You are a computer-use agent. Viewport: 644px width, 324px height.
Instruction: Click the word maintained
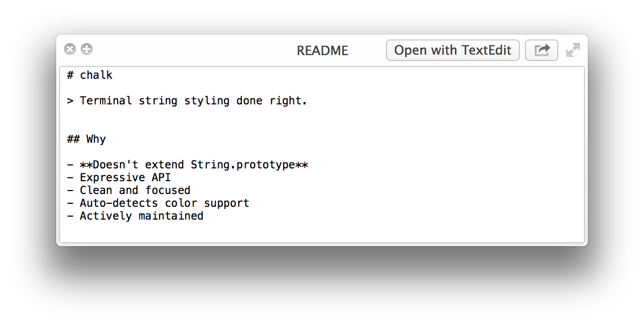click(x=171, y=216)
